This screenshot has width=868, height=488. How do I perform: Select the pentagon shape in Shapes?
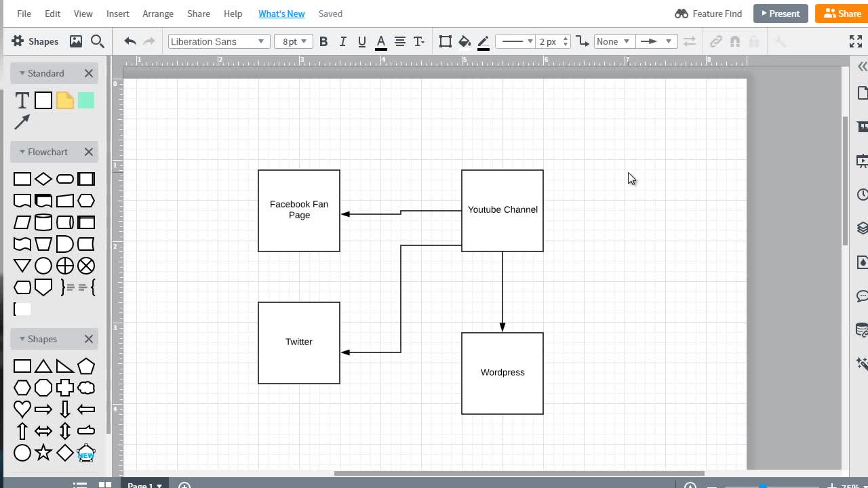pos(86,366)
